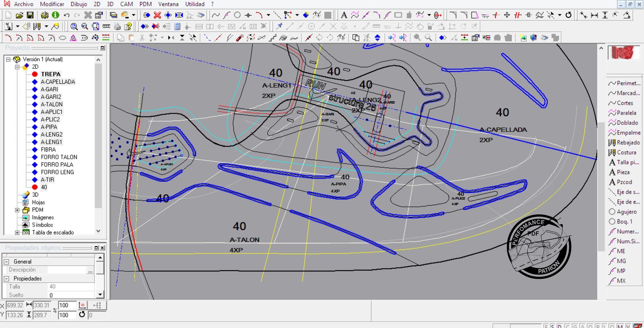Click the blue pushpin icon

point(279,26)
